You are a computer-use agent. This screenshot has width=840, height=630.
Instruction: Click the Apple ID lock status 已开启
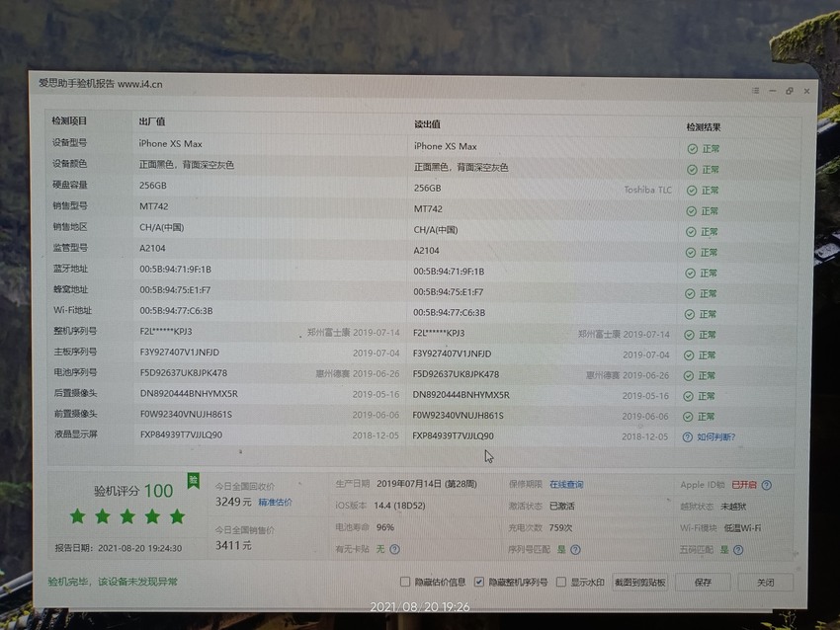(x=744, y=485)
